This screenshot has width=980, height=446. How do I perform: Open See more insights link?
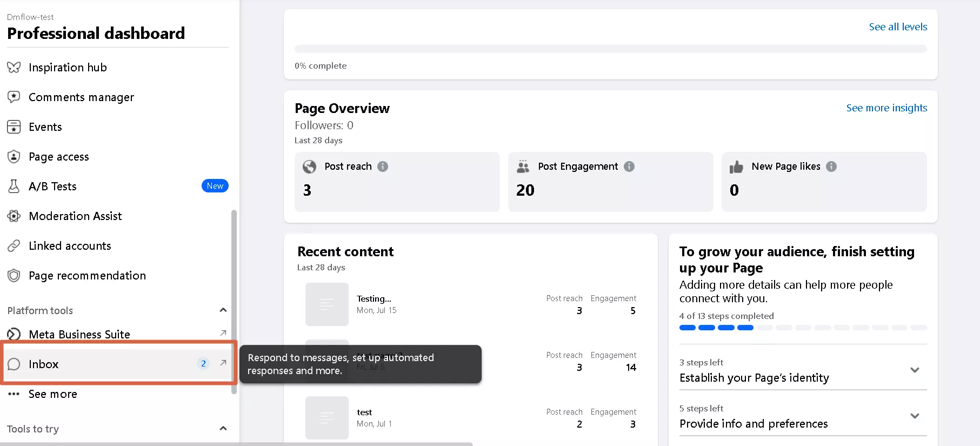click(x=886, y=108)
